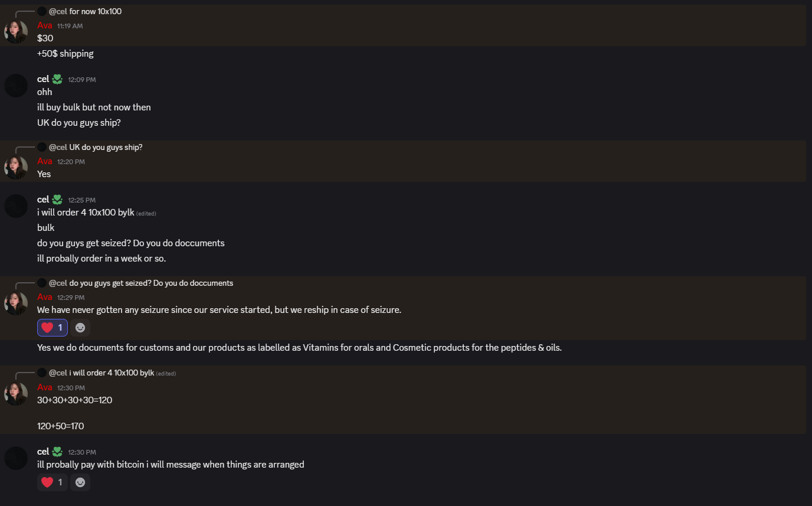Click Ava's avatar on the 12:30 PM price message

tap(16, 394)
